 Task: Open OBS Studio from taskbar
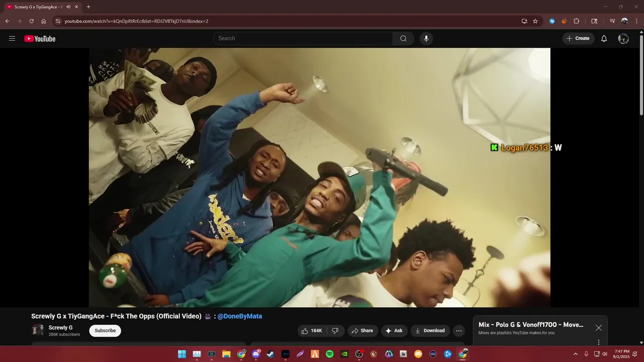(359, 354)
